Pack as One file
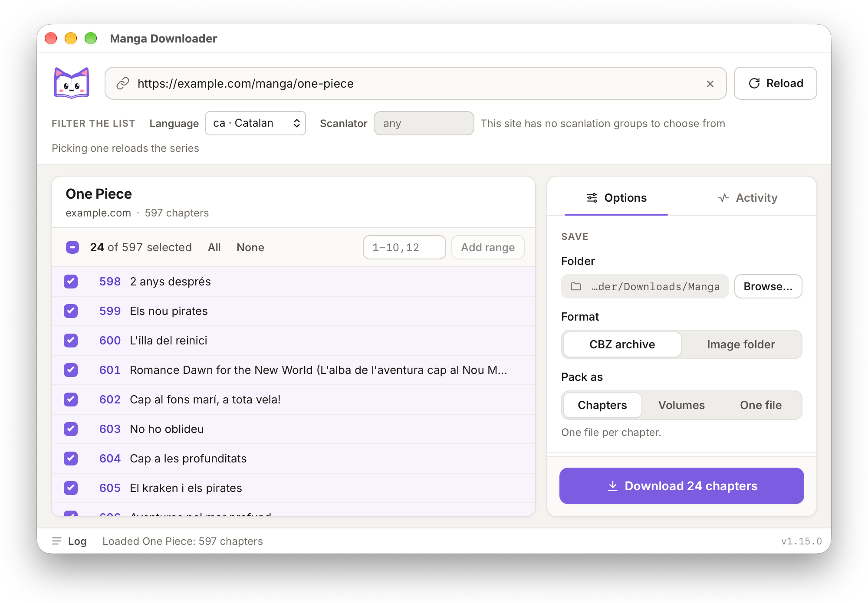The height and width of the screenshot is (603, 868). 761,405
